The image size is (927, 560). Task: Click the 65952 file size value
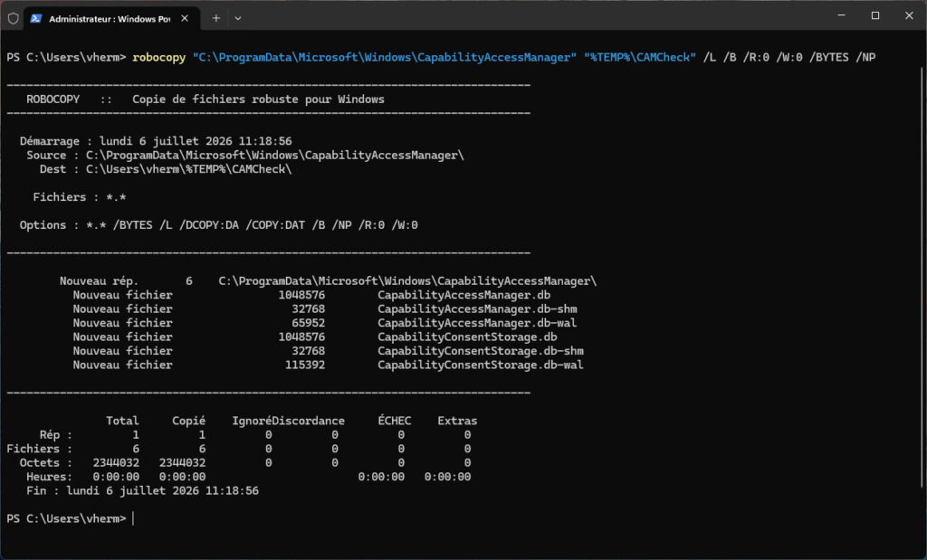pos(308,323)
